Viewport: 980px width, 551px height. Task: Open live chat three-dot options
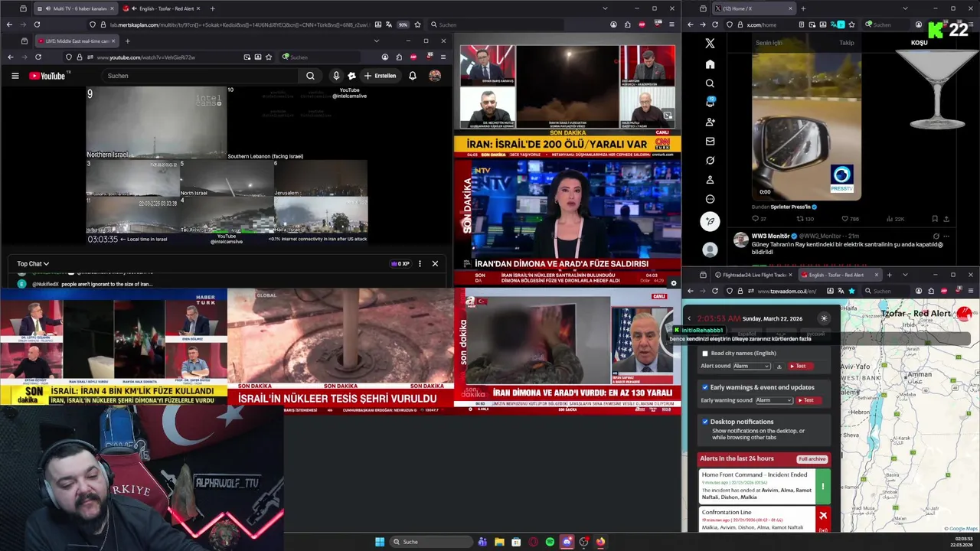(419, 263)
